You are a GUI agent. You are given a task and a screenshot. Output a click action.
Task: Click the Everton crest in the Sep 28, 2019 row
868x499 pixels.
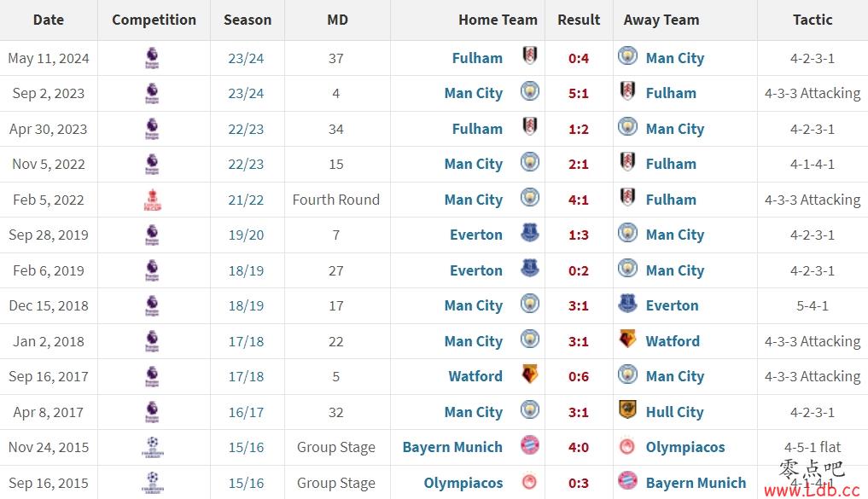coord(530,233)
